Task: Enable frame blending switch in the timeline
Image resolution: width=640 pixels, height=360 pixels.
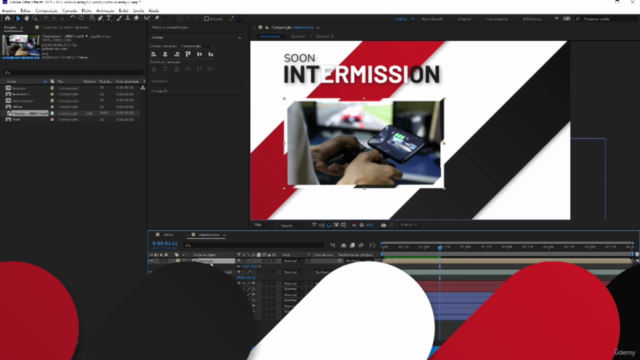Action: click(352, 245)
